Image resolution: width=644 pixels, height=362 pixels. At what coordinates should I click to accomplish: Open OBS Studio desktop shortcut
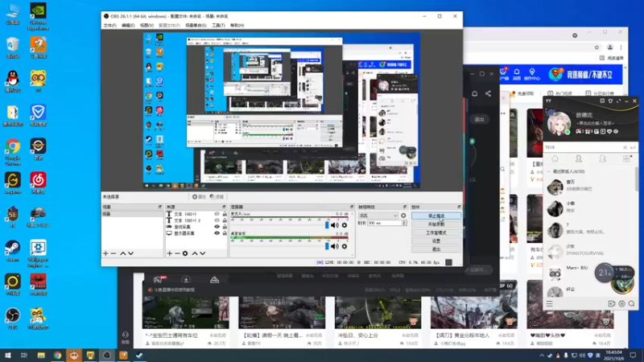tap(13, 319)
